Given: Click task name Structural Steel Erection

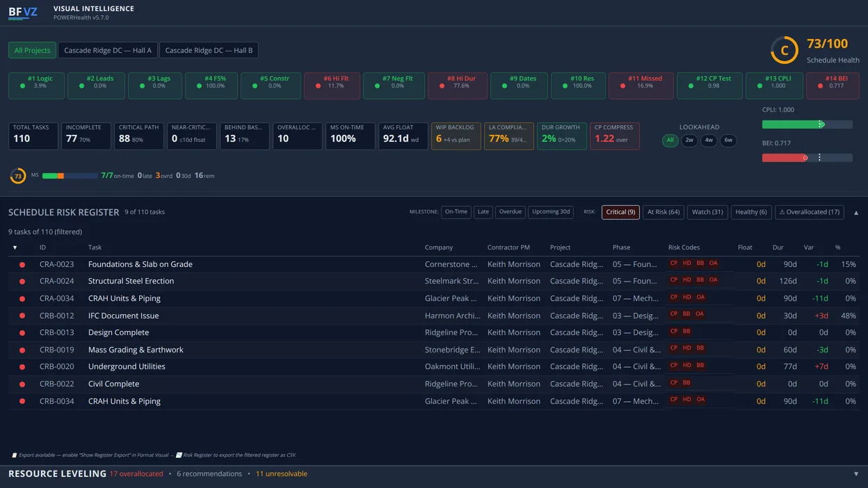Looking at the screenshot, I should click(131, 282).
